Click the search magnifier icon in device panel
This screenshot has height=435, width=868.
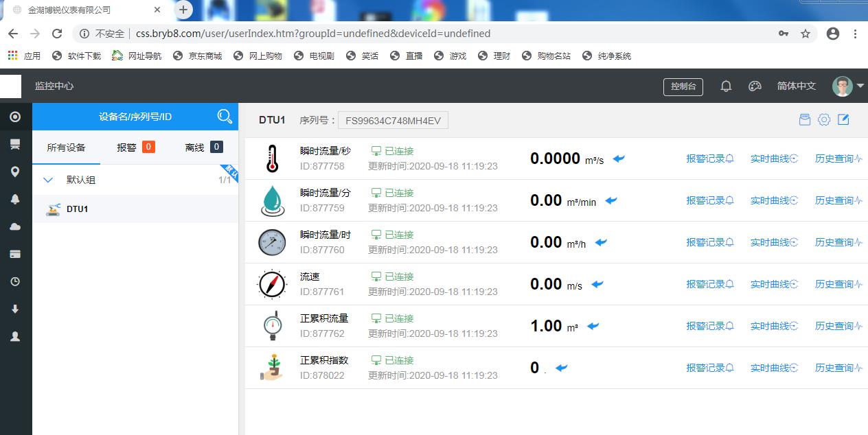(x=225, y=117)
